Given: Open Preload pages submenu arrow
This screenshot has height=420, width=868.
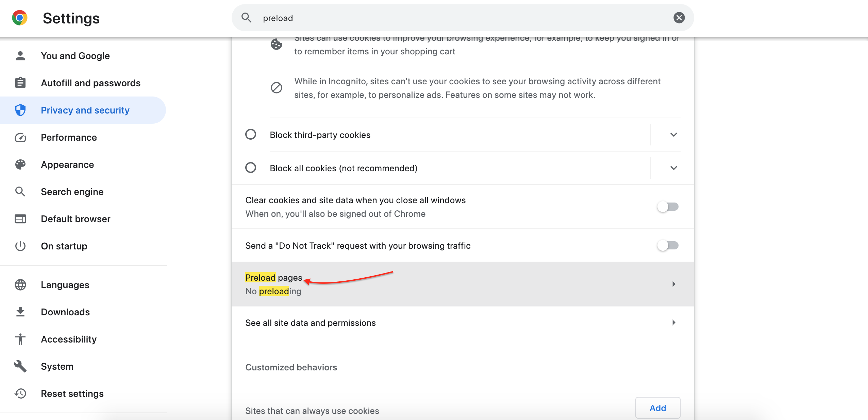Looking at the screenshot, I should (674, 284).
